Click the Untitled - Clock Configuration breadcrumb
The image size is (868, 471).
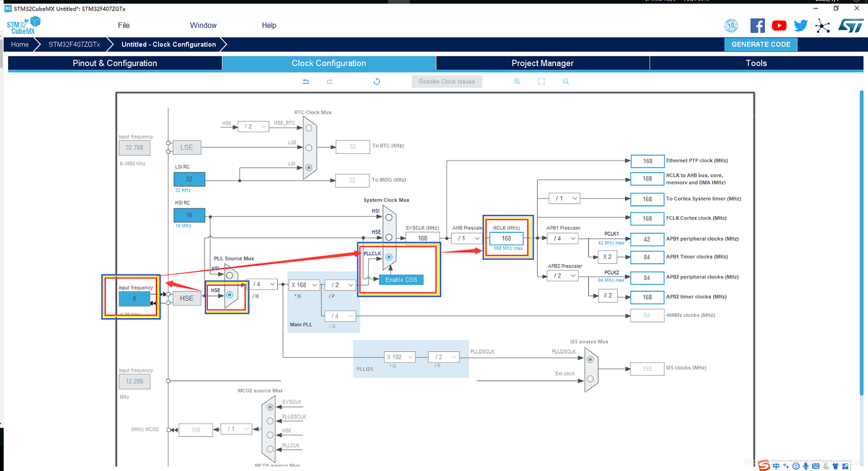[169, 44]
